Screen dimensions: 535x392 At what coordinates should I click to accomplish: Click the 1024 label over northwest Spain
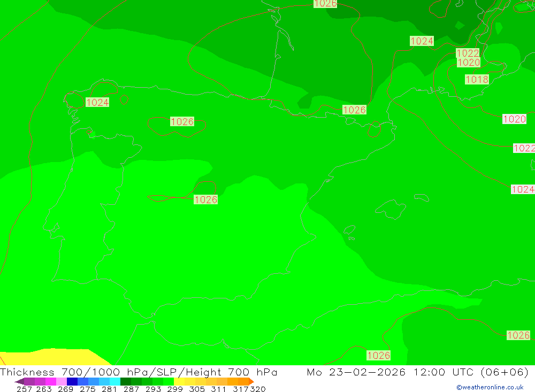[97, 102]
